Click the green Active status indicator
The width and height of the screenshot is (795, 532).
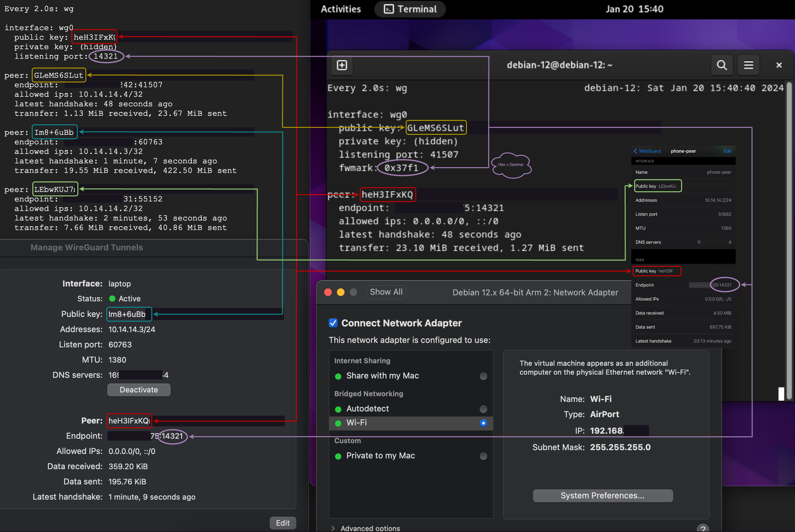click(112, 299)
